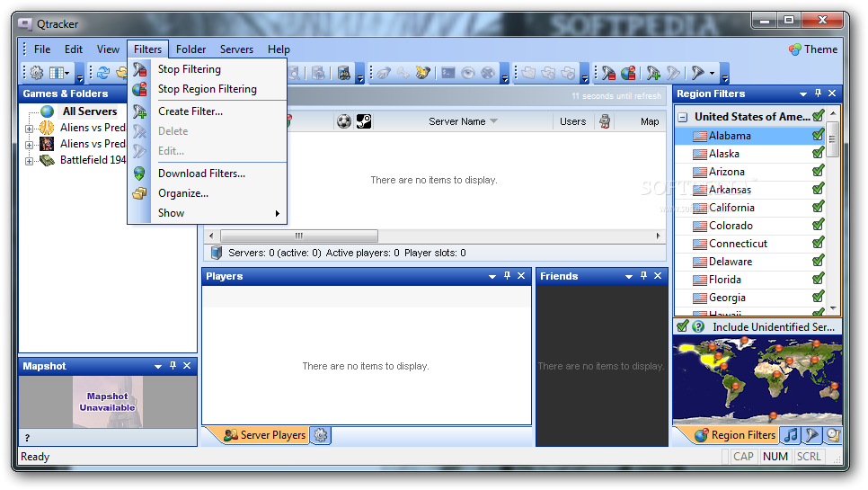Click the help globe beside Include Unidentified
Image resolution: width=868 pixels, height=490 pixels.
[698, 326]
